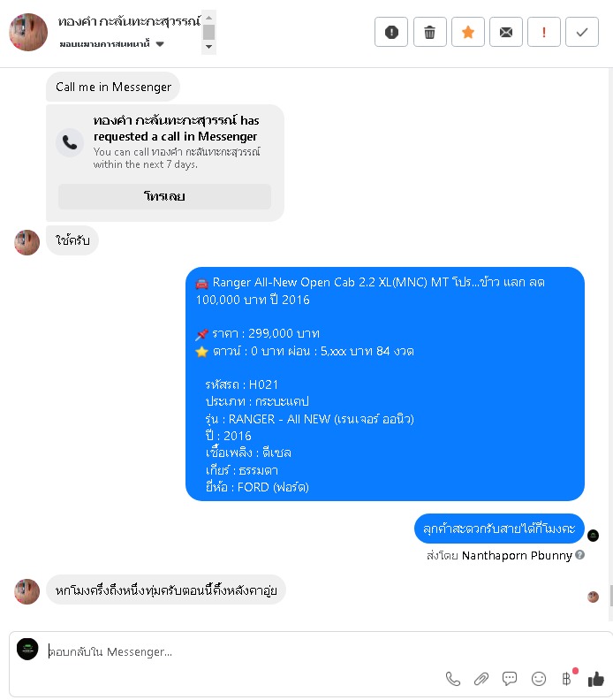Click scroll-up arrow beside customer name
Viewport: 613px width, 700px height.
(x=208, y=18)
